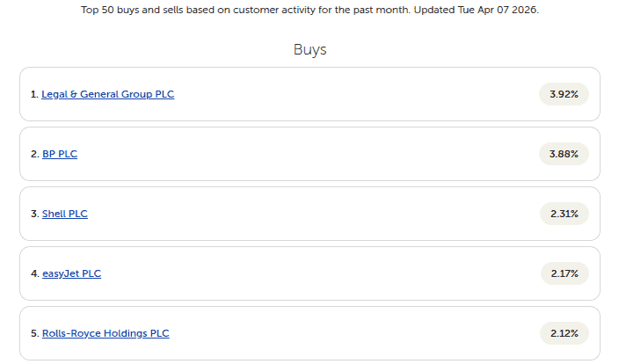Click rank number 4 beside easyJet PLC

click(x=34, y=273)
